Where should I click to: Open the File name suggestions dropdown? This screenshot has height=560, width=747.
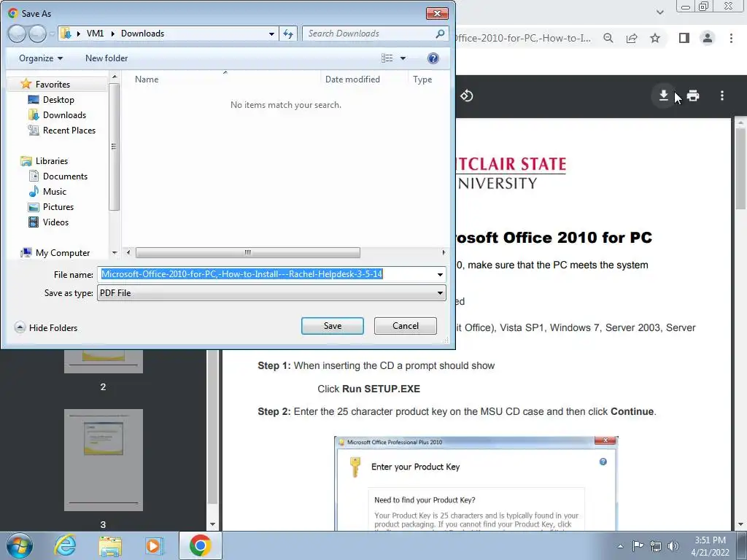tap(440, 275)
